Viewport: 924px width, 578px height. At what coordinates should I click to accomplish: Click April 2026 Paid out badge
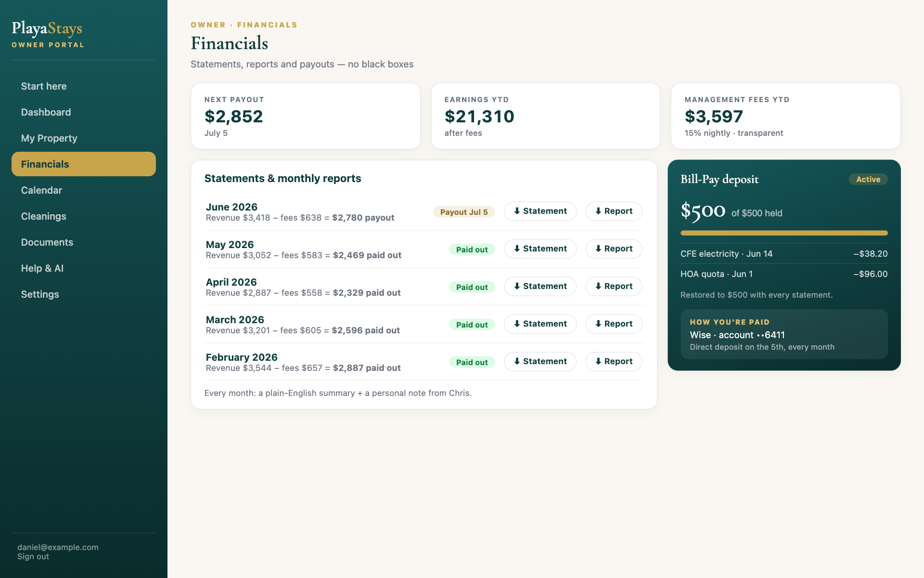pos(472,287)
